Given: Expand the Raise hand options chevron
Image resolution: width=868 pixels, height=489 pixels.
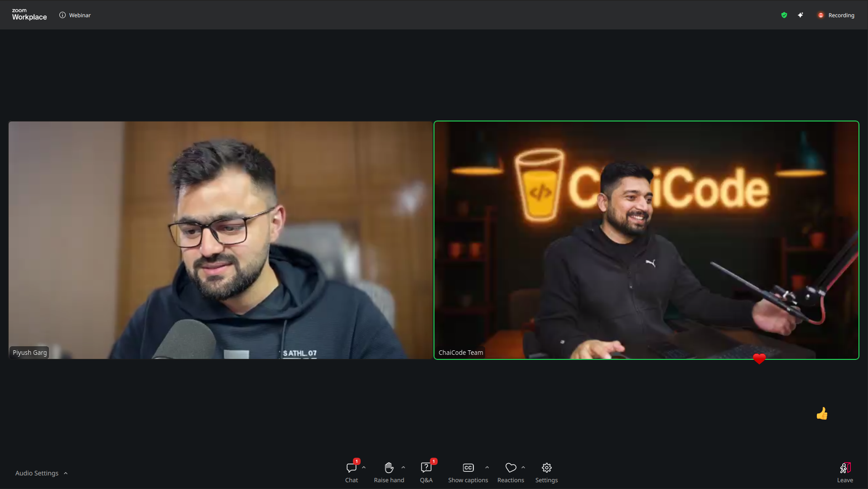Looking at the screenshot, I should point(403,467).
